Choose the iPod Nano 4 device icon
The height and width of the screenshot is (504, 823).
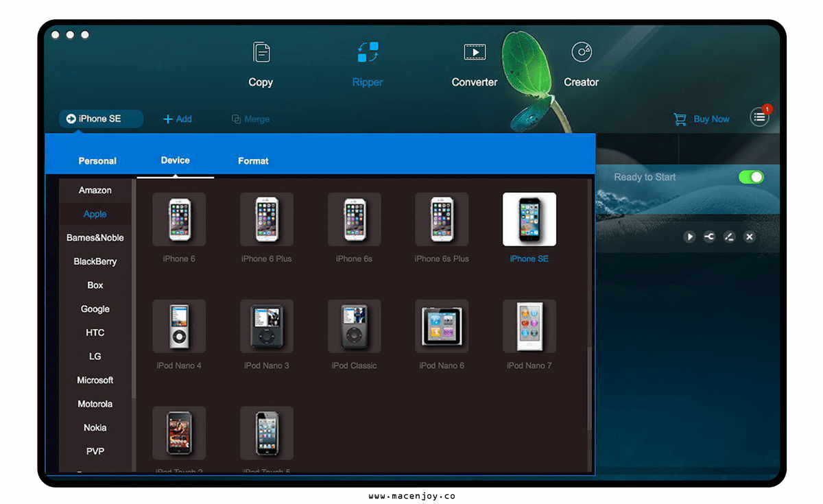click(x=179, y=326)
